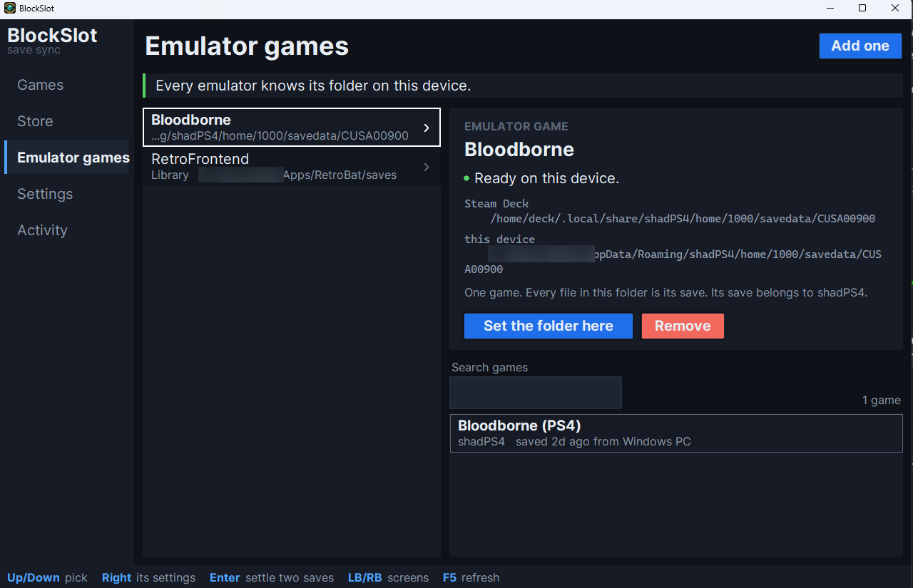Viewport: 913px width, 588px height.
Task: Open the Store screen
Action: (35, 121)
